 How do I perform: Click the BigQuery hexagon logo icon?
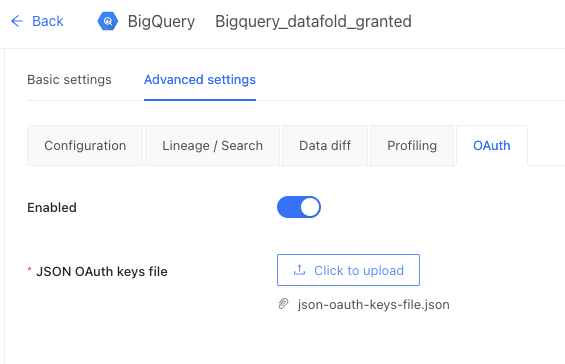tap(108, 21)
